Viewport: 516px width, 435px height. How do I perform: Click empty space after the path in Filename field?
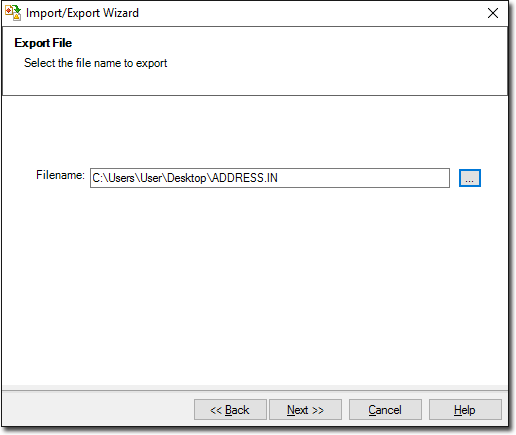coord(363,178)
